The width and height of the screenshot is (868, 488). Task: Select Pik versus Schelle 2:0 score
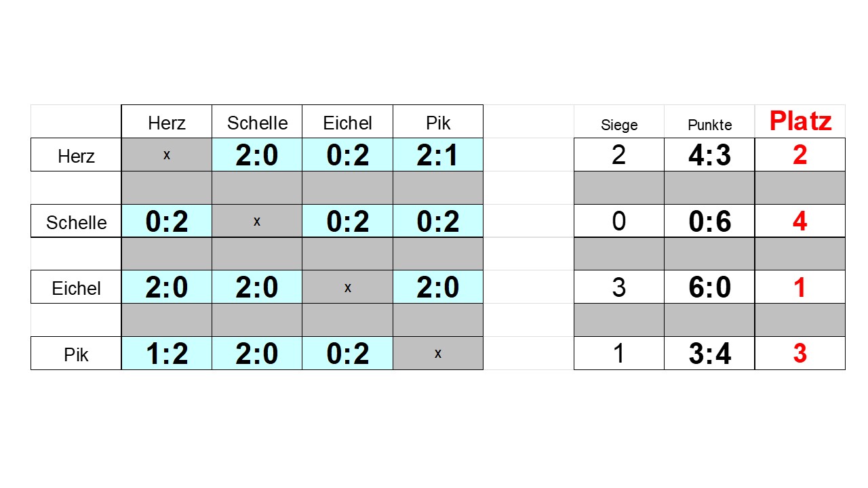pos(257,353)
